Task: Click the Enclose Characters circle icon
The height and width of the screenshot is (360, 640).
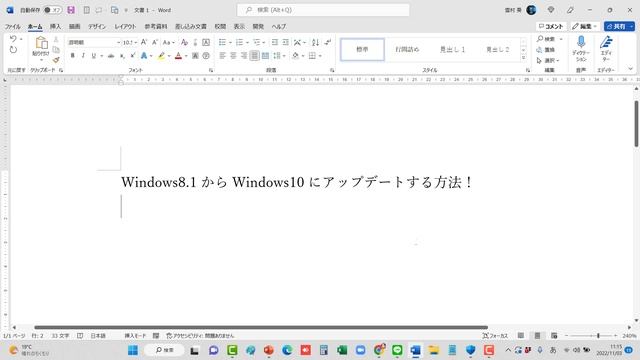Action: [206, 56]
